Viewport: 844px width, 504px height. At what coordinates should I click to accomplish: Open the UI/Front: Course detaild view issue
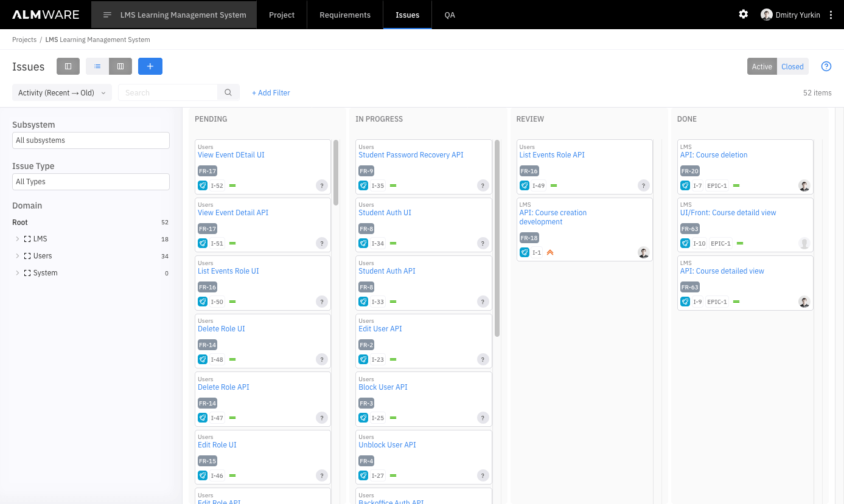pyautogui.click(x=728, y=213)
